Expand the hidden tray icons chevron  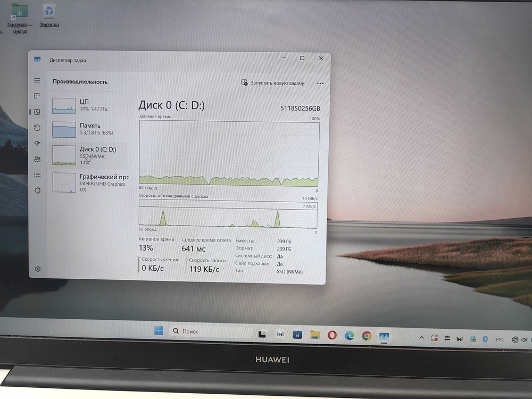422,338
